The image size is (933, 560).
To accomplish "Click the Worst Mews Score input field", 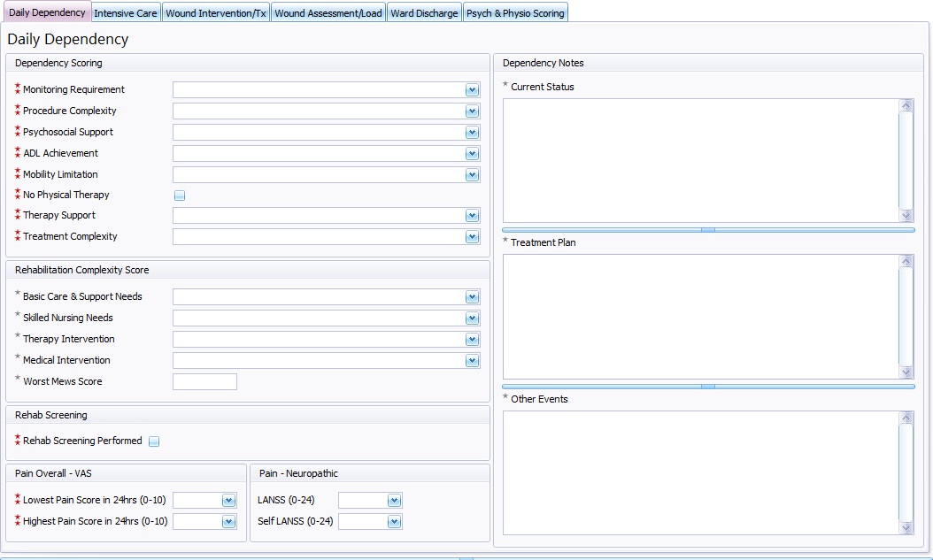I will pyautogui.click(x=204, y=382).
